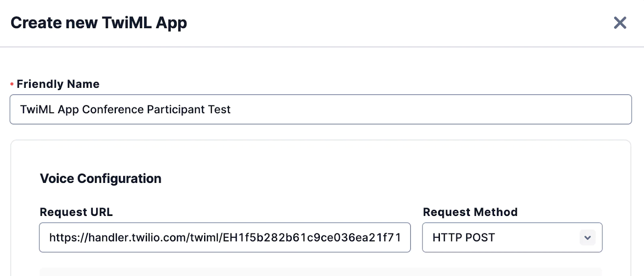Click the red required indicator dot
644x276 pixels.
[x=12, y=84]
